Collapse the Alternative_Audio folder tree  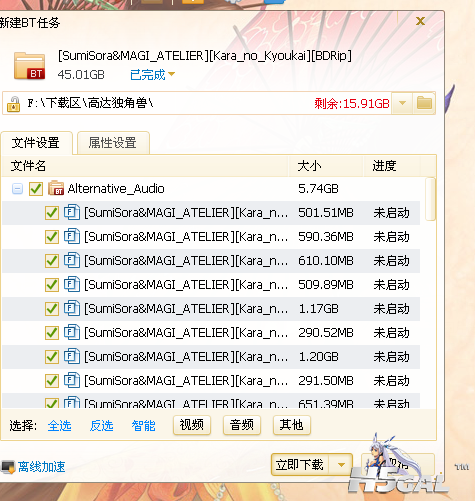[x=17, y=189]
